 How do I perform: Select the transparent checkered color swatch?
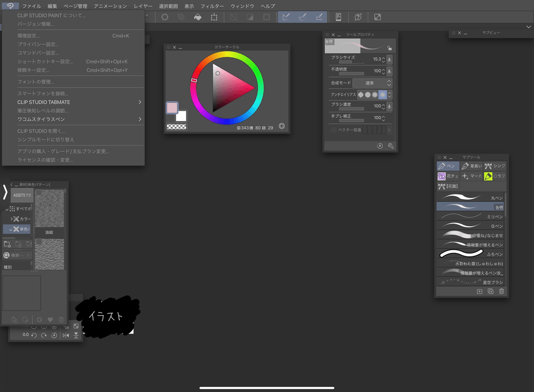(176, 127)
